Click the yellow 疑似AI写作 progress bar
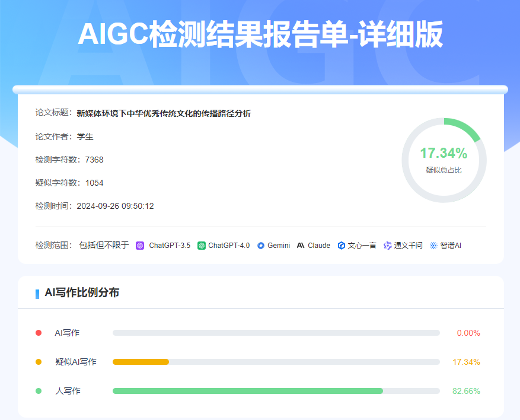Image resolution: width=520 pixels, height=420 pixels. click(x=141, y=362)
